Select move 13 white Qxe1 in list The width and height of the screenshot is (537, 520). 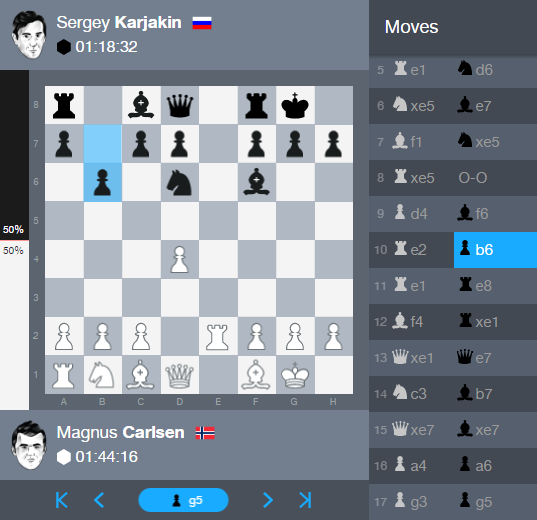(x=412, y=358)
